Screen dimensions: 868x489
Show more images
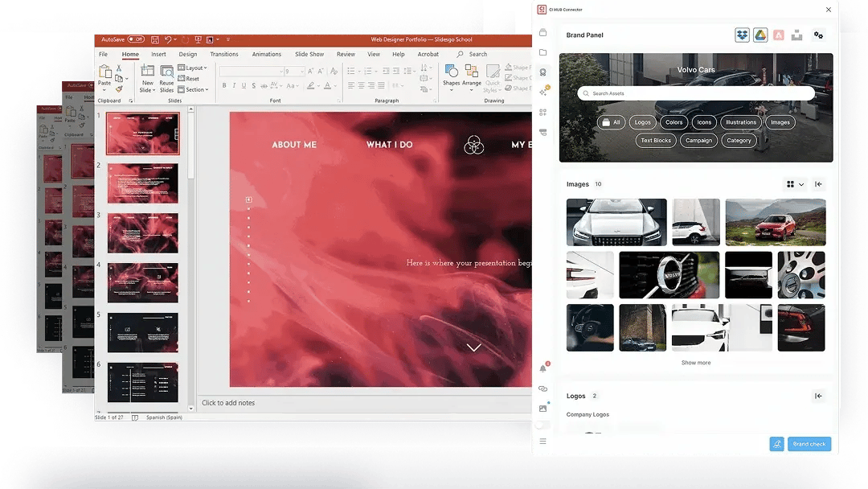coord(696,363)
